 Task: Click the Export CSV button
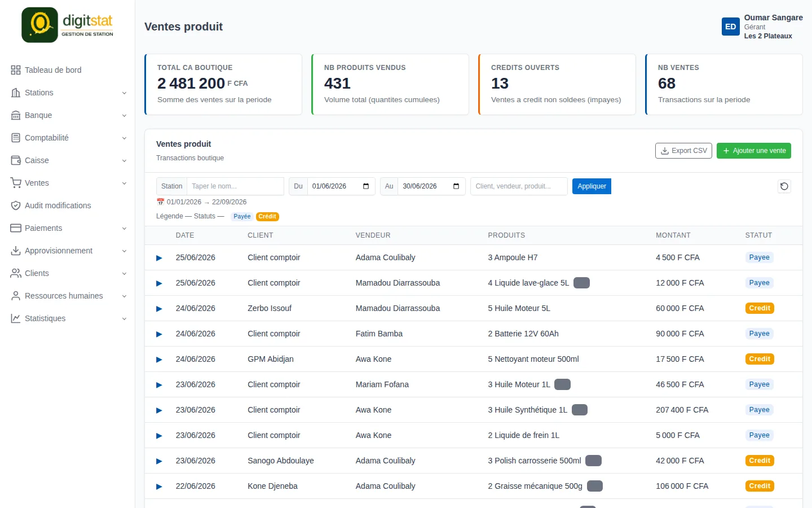pos(683,151)
